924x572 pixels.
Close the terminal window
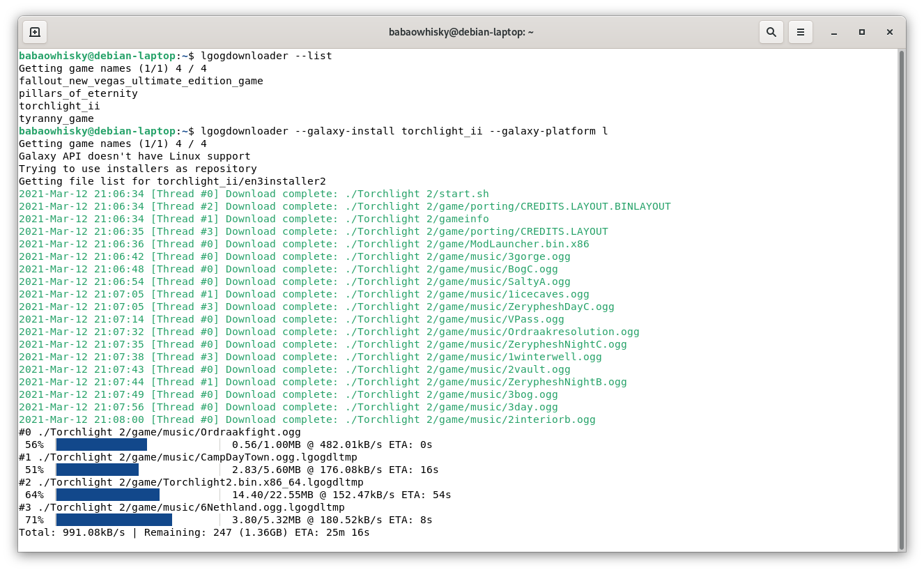[x=890, y=32]
